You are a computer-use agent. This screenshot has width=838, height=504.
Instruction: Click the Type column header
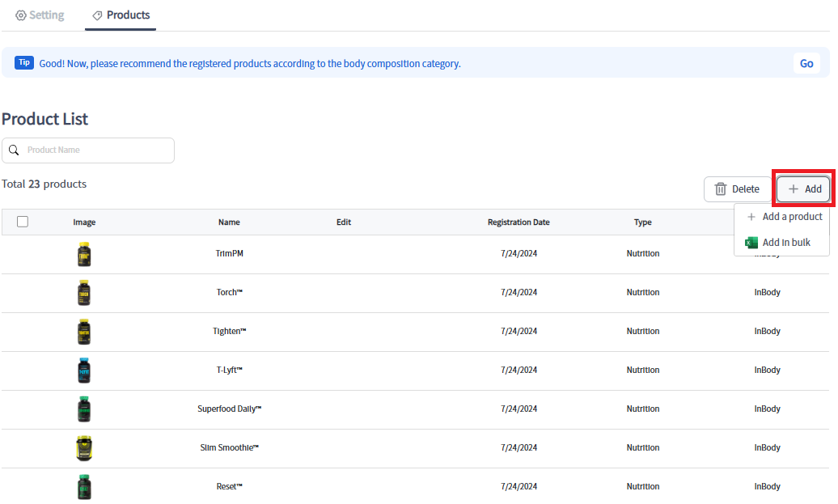point(643,222)
